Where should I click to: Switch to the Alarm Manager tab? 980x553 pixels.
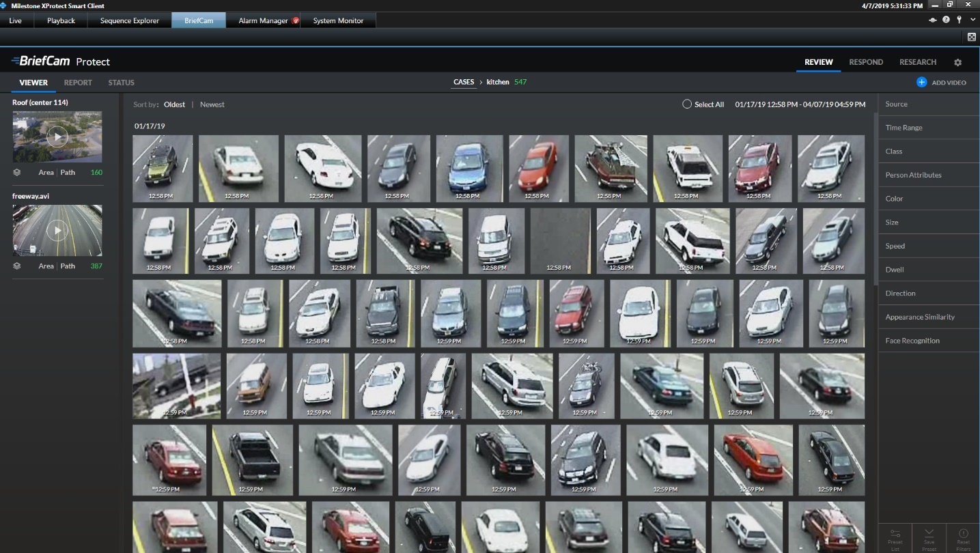(x=264, y=20)
